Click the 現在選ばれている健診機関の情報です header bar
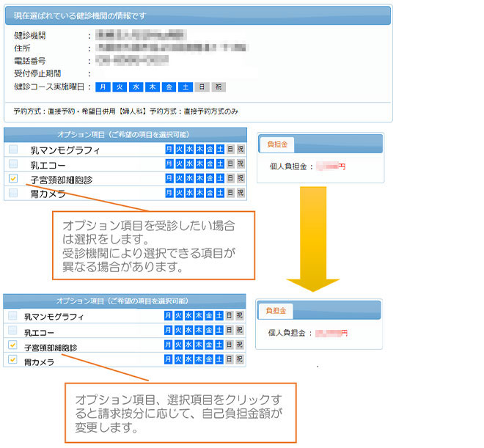Image resolution: width=484 pixels, height=448 pixels. pyautogui.click(x=198, y=15)
